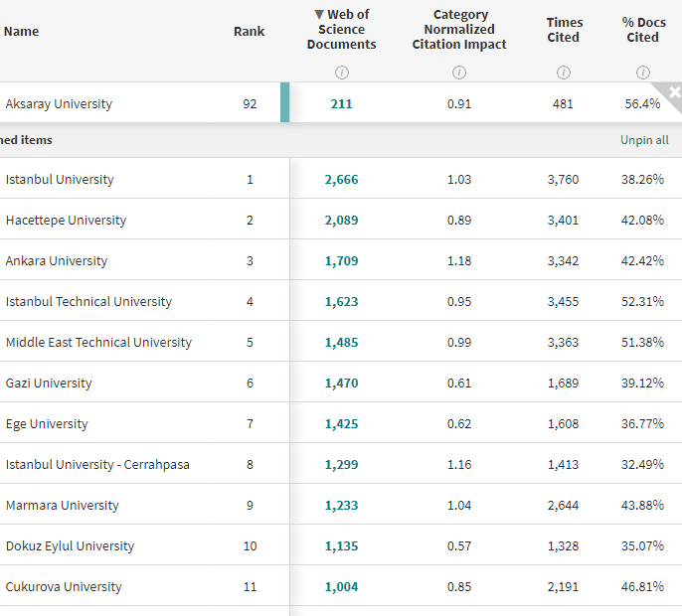Click the teal color bar beside Aksaray University
This screenshot has width=682, height=616.
point(285,103)
